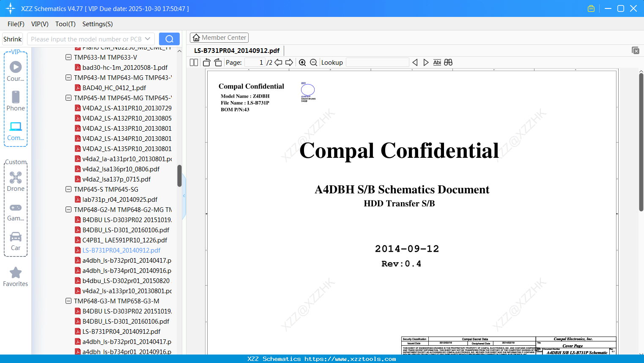
Task: Toggle the split page view icon
Action: tap(194, 63)
